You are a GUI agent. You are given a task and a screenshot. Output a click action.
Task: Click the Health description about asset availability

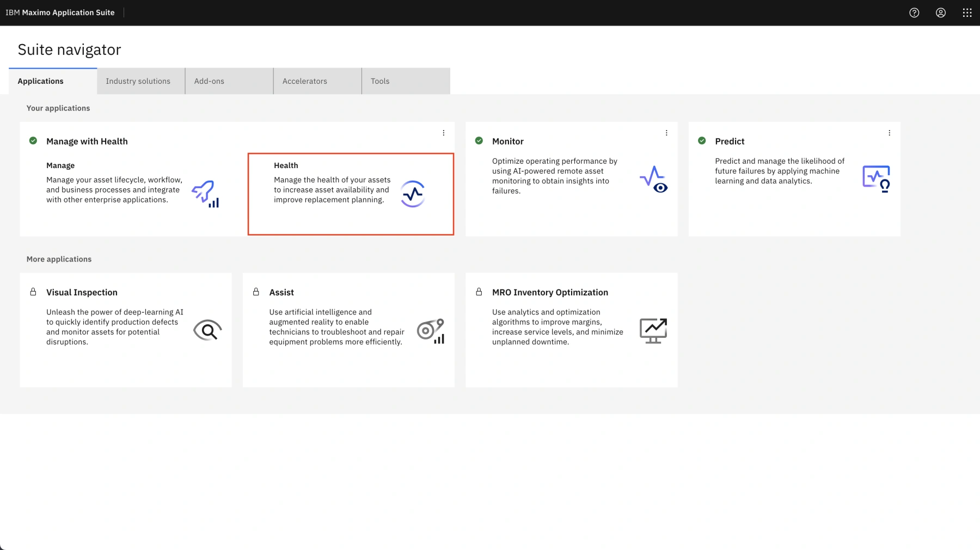point(332,190)
